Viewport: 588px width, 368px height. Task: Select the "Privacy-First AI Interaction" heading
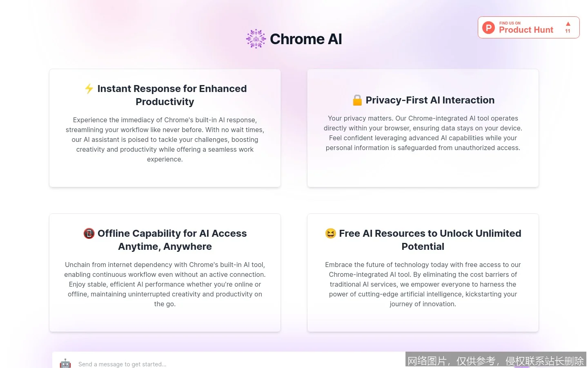click(x=430, y=100)
